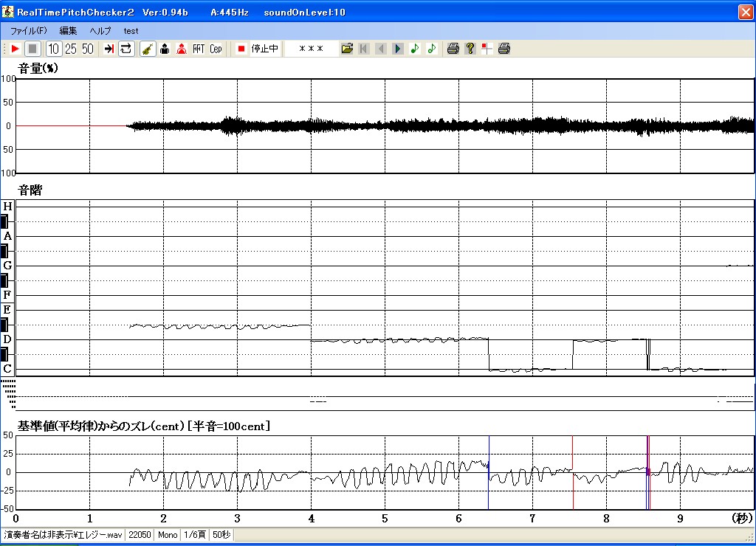Open the ファイル(F) menu
756x546 pixels.
(x=29, y=31)
